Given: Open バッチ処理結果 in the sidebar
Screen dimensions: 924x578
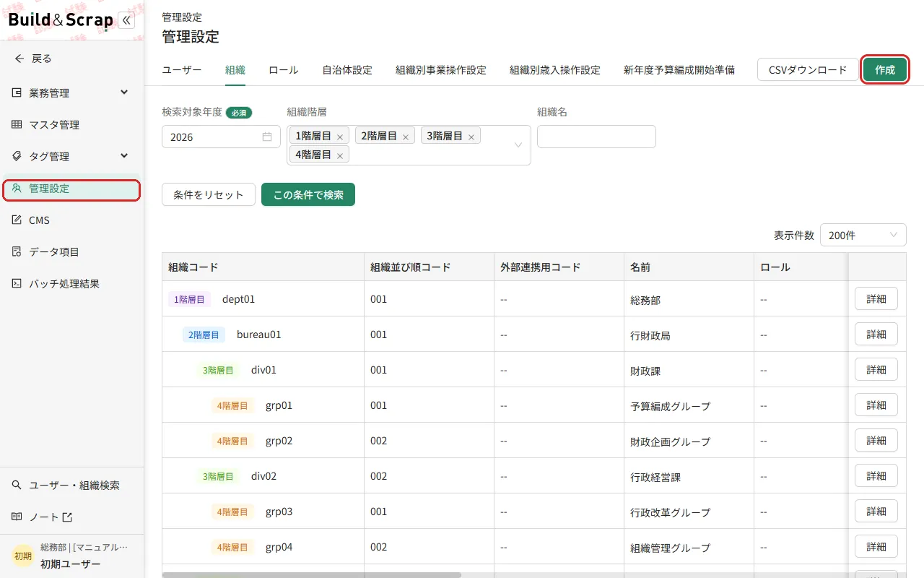Looking at the screenshot, I should [x=71, y=284].
